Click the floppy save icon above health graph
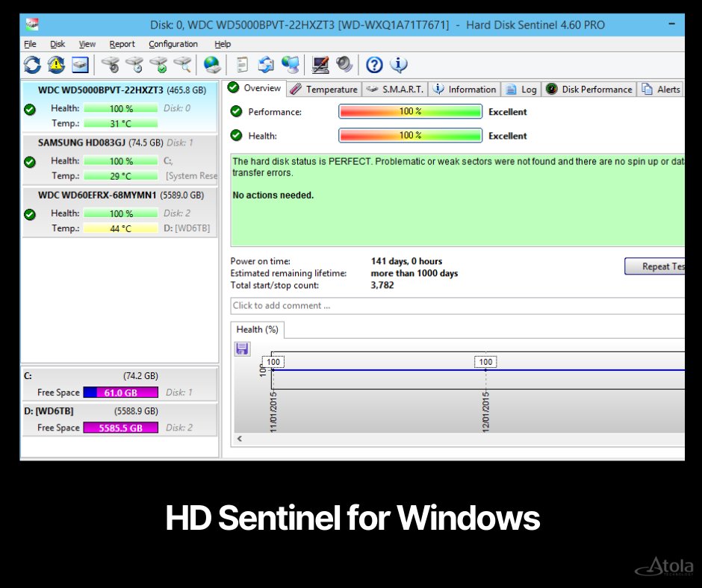This screenshot has height=588, width=702. [x=242, y=348]
